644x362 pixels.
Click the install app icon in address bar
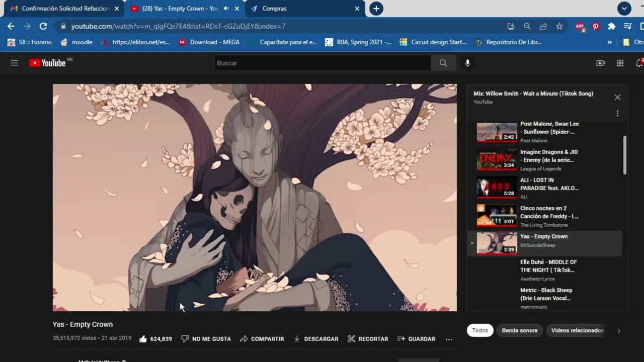[x=511, y=26]
